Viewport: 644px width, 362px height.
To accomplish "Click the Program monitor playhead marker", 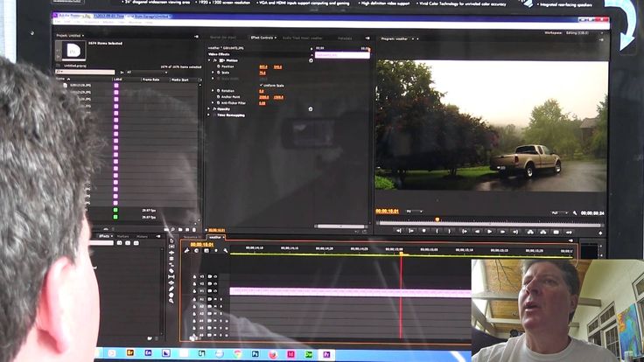I will tap(437, 220).
